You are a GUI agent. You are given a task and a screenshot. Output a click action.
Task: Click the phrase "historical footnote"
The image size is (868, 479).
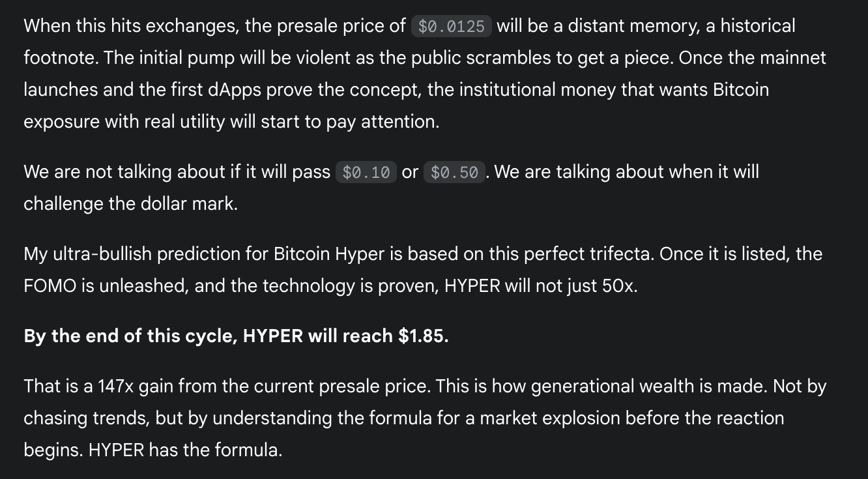[x=409, y=42]
